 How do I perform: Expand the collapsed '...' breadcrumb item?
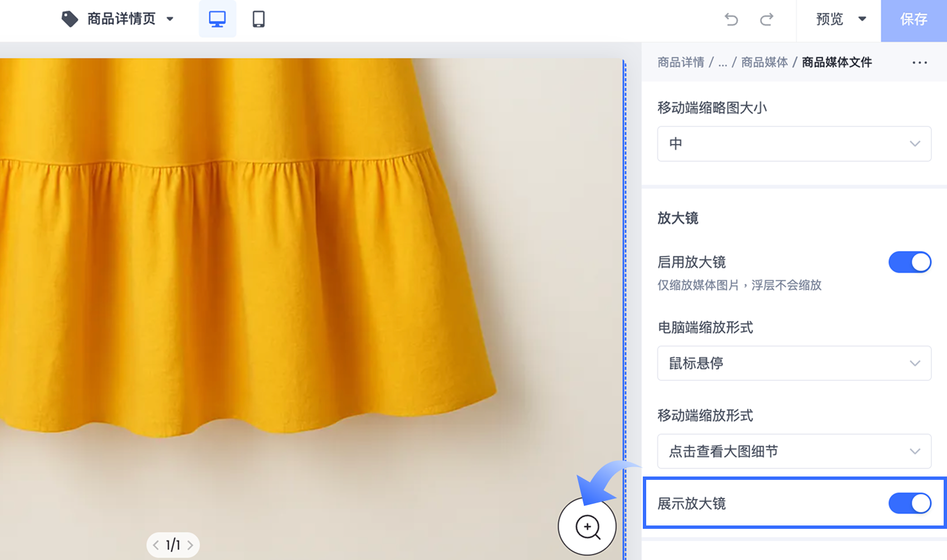pyautogui.click(x=723, y=62)
